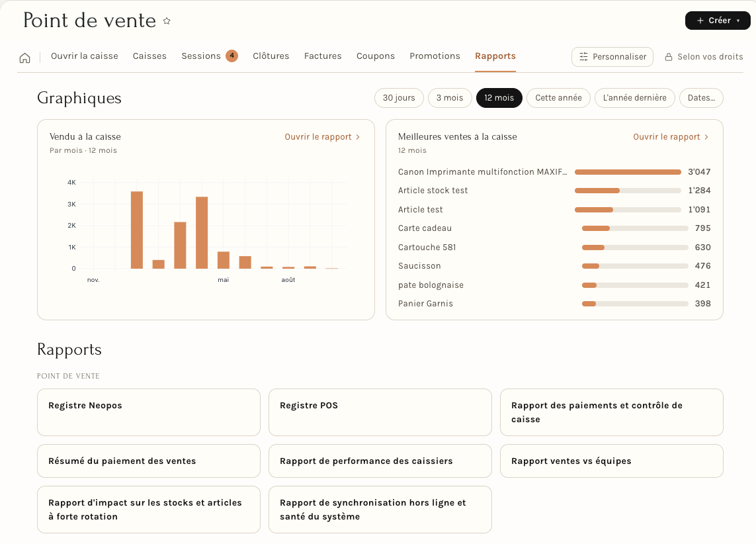The width and height of the screenshot is (756, 544).
Task: Go to the Promotions tab
Action: point(435,56)
